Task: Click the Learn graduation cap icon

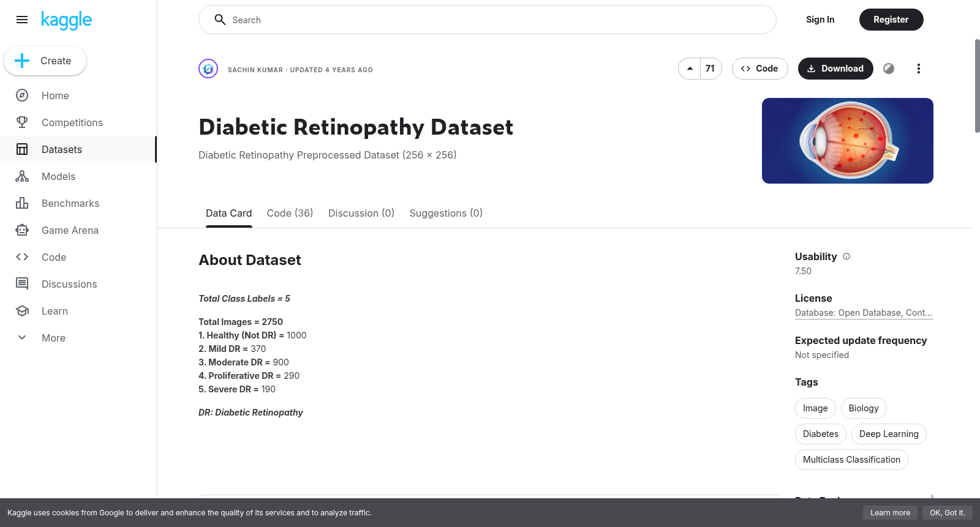Action: pyautogui.click(x=22, y=311)
